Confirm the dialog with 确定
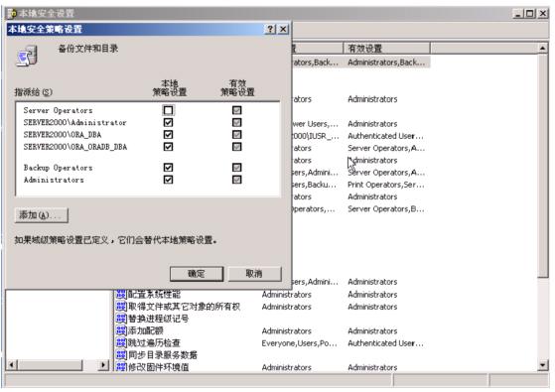This screenshot has width=555, height=392. pos(197,274)
